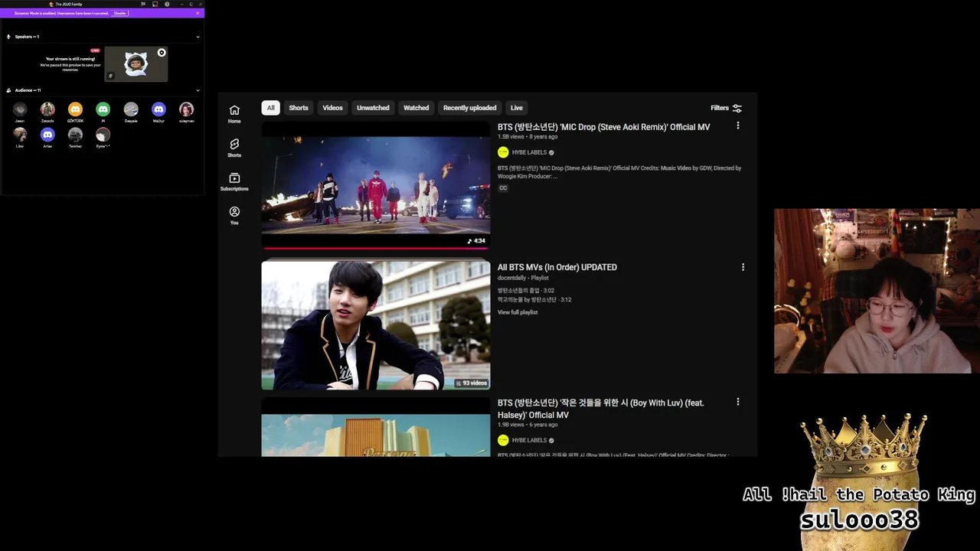The height and width of the screenshot is (551, 980).
Task: Click the first listed playlist track at 3:02
Action: [x=526, y=291]
